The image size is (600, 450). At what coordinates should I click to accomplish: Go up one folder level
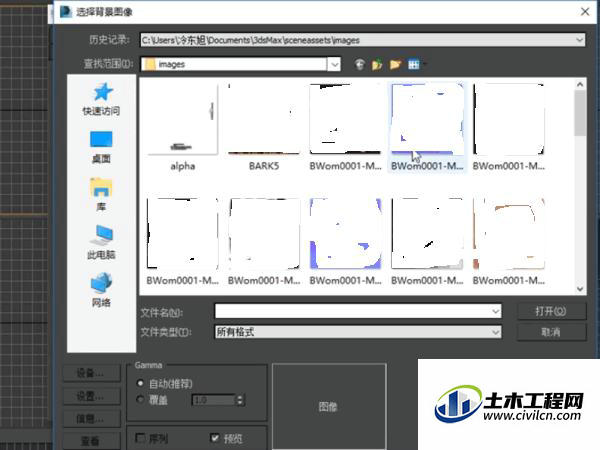[x=377, y=64]
